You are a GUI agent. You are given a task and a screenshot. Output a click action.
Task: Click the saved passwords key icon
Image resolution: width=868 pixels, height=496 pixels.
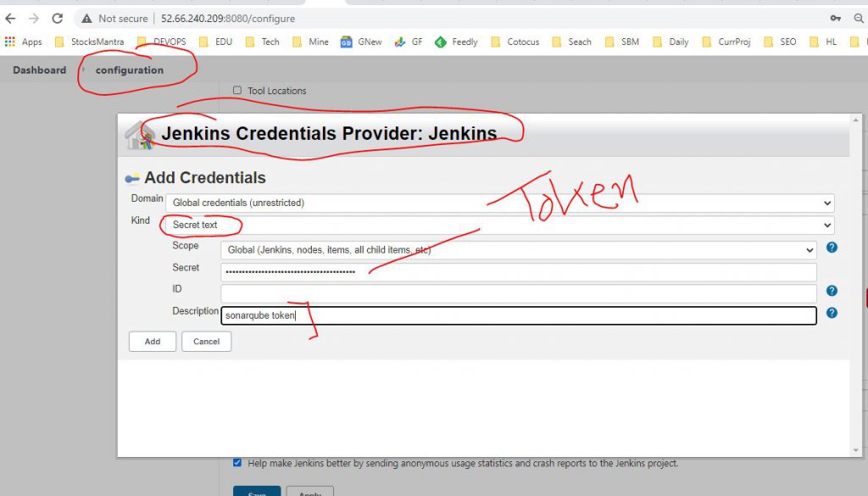tap(836, 18)
